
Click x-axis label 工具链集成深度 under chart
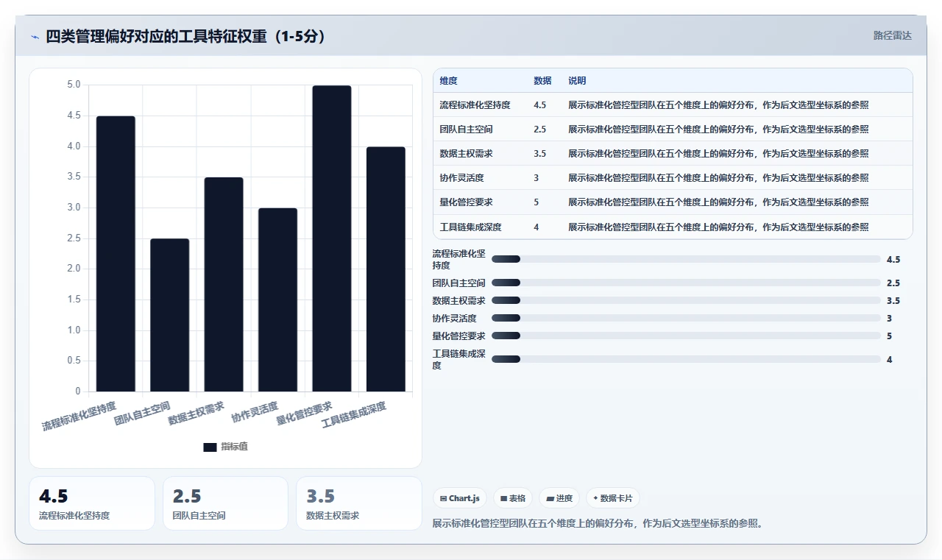click(x=354, y=415)
